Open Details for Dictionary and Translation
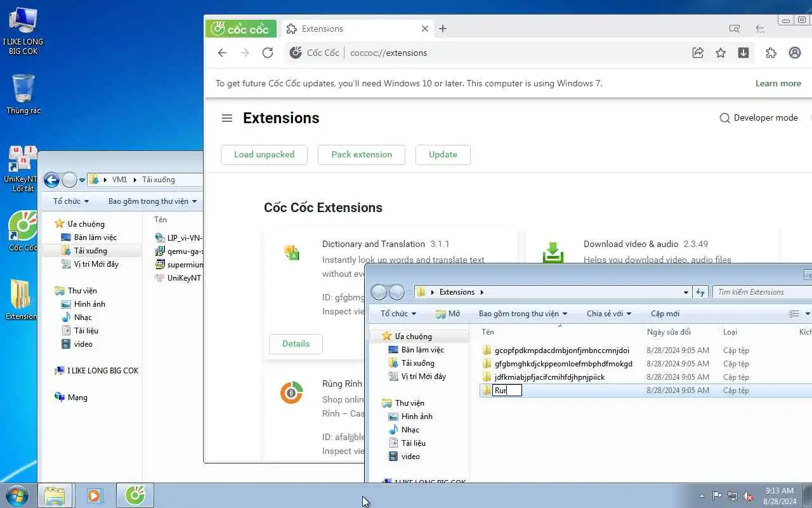 (x=296, y=344)
